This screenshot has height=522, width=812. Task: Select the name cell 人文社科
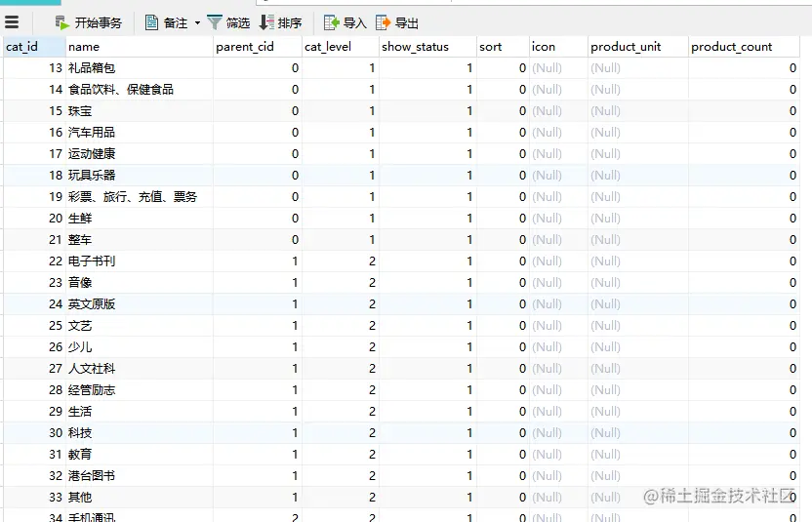(x=140, y=369)
